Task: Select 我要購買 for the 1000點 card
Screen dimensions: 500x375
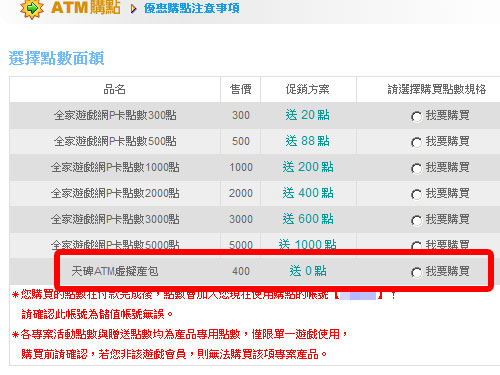Action: (x=416, y=169)
